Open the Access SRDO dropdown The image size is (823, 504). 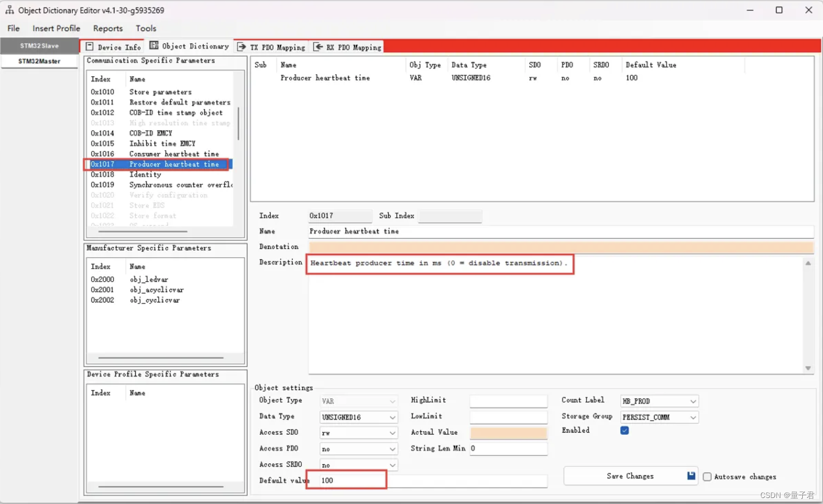coord(359,465)
